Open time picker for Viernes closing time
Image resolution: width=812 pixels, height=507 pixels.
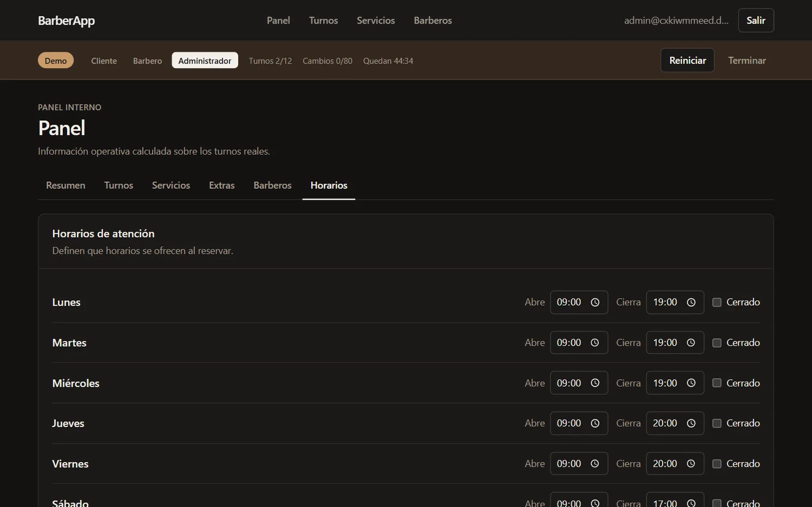point(691,464)
